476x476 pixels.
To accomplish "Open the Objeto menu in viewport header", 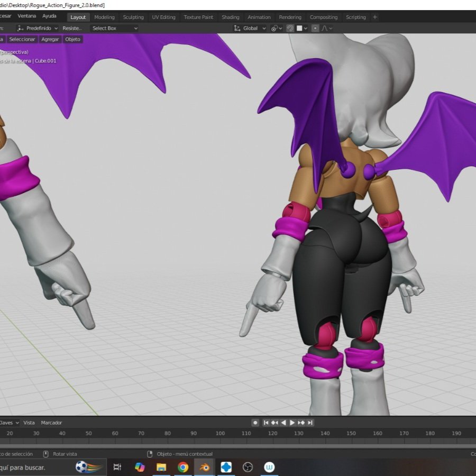I will [72, 39].
